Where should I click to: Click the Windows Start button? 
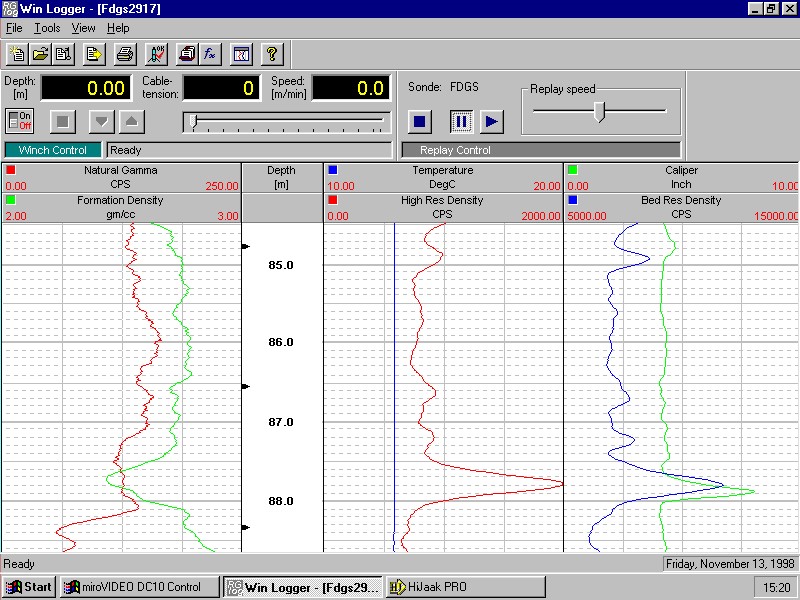pyautogui.click(x=30, y=587)
